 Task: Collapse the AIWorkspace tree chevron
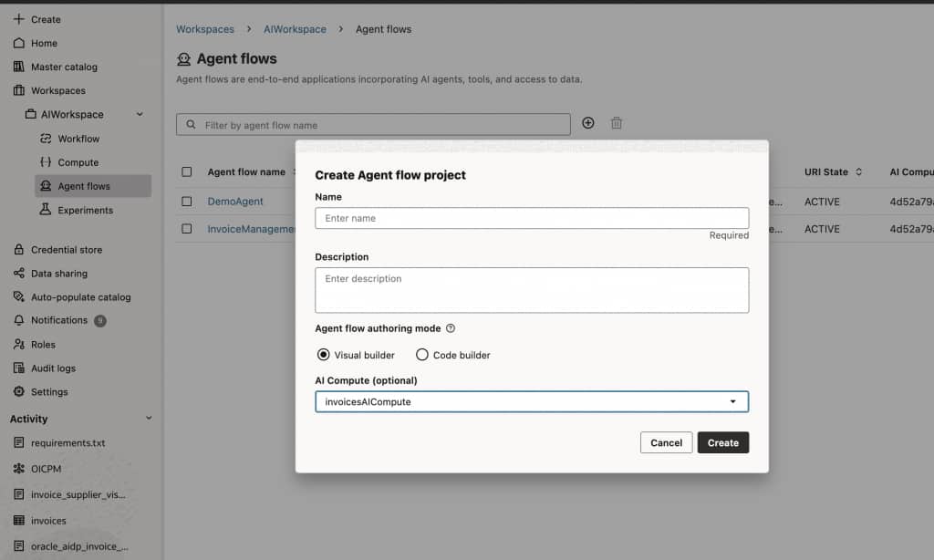(x=140, y=114)
